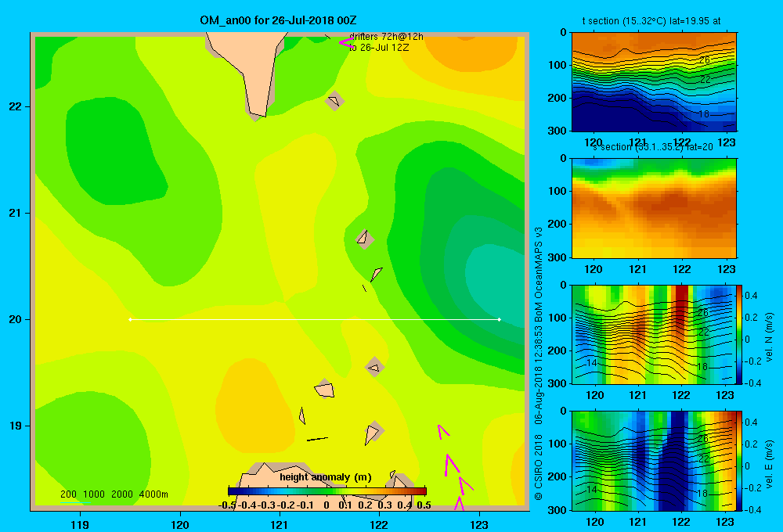Click the "200" depth legend entry on main map
This screenshot has height=532, width=783.
(68, 494)
